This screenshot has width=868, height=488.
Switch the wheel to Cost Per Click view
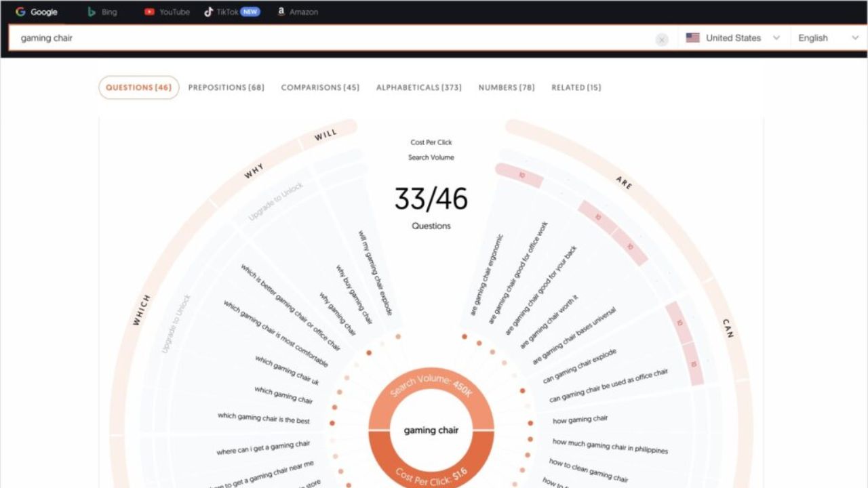[431, 142]
